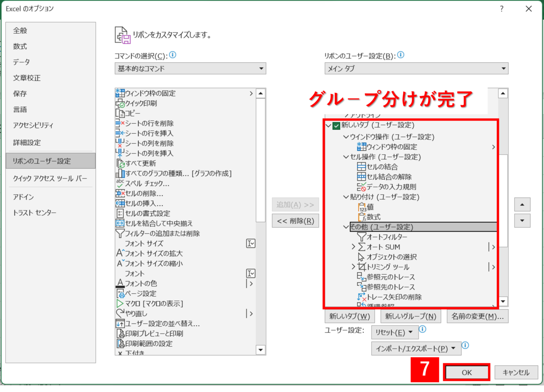Open the メイン タブ ribbon dropdown
The width and height of the screenshot is (544, 392).
(416, 68)
